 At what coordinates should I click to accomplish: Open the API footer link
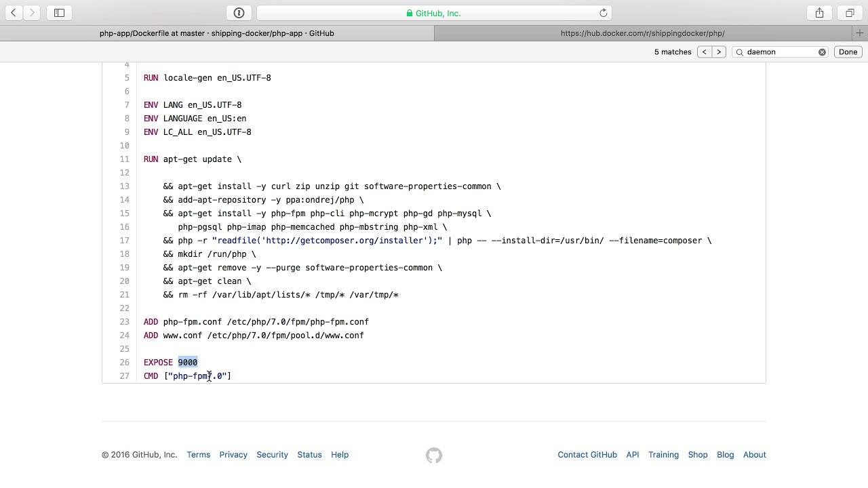coord(632,455)
